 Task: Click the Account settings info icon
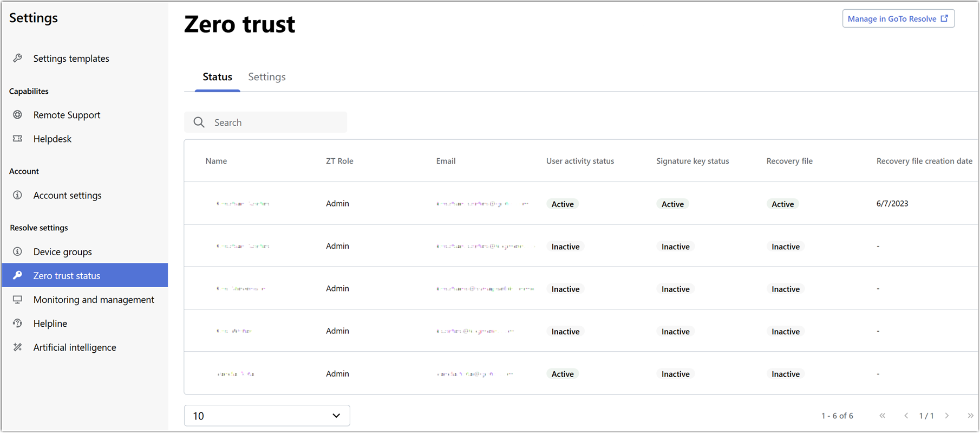point(18,195)
